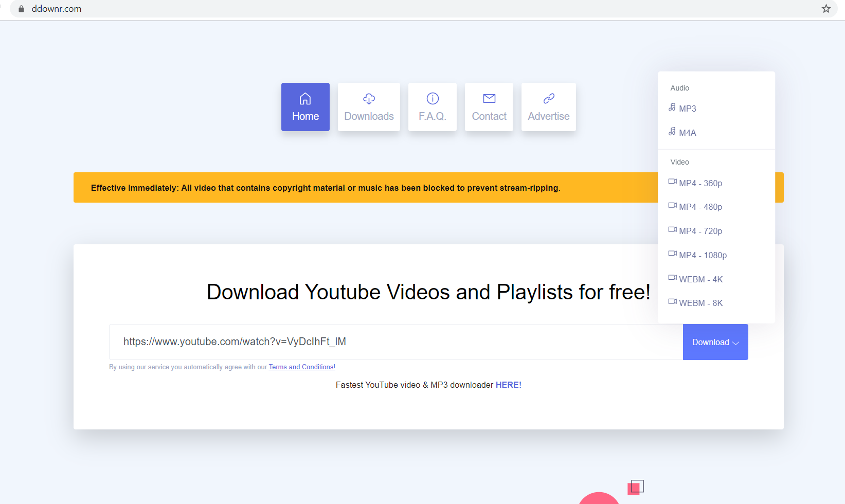Click the F.A.Q. info circle icon
Viewport: 845px width, 504px height.
tap(433, 98)
